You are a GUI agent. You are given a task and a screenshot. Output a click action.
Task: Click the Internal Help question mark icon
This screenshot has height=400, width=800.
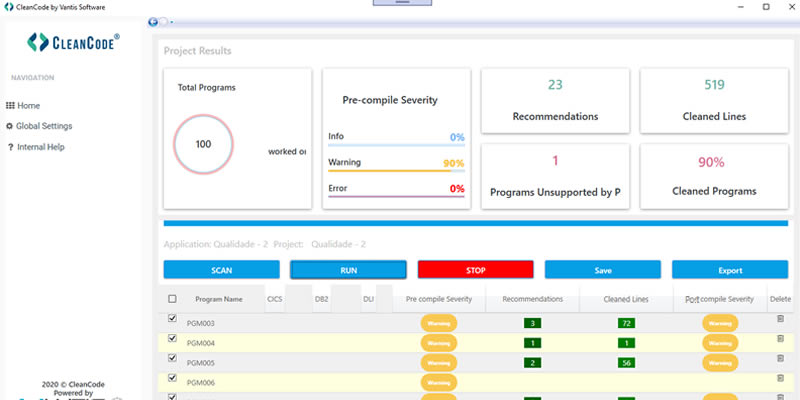(10, 147)
